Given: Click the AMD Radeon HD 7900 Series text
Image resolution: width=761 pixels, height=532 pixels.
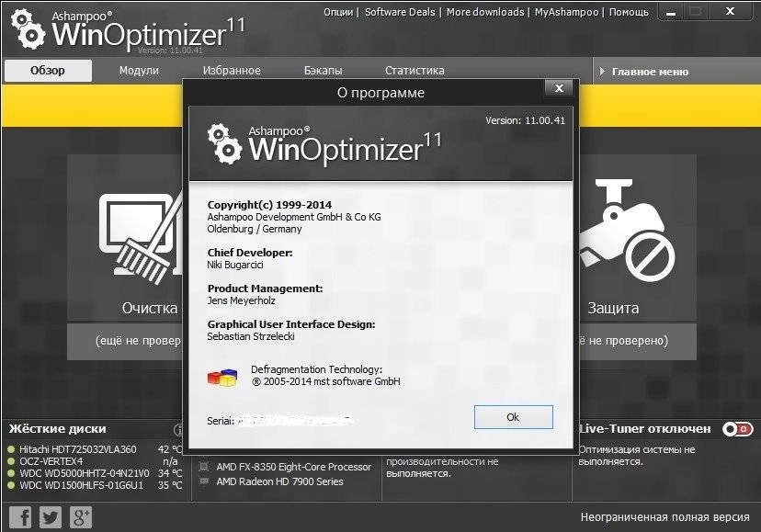Looking at the screenshot, I should (279, 481).
